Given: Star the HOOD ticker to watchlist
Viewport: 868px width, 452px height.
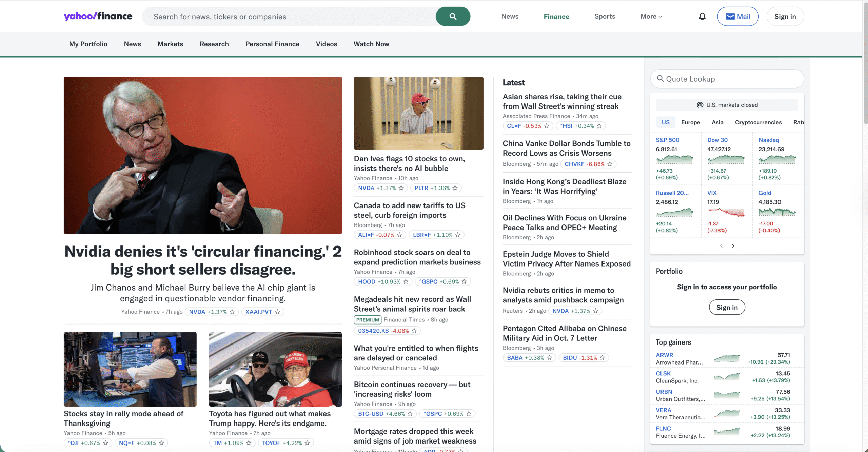Looking at the screenshot, I should click(406, 281).
